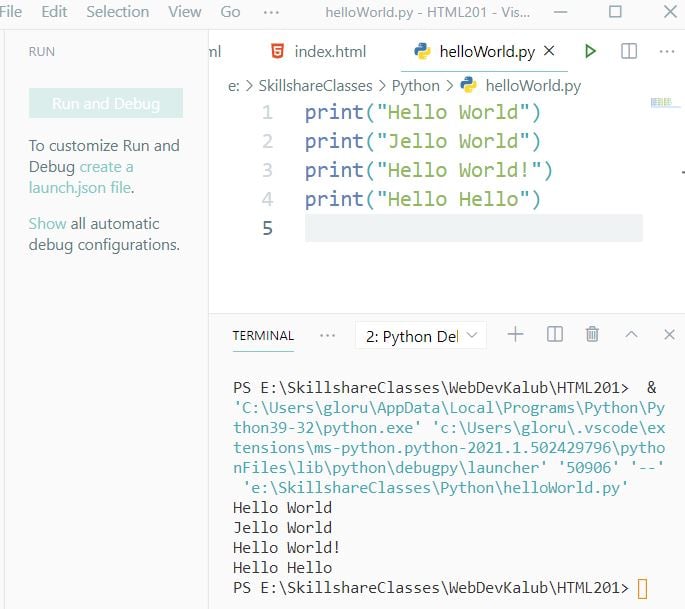Viewport: 685px width, 609px height.
Task: Click line number 2 in gutter
Action: pos(267,141)
